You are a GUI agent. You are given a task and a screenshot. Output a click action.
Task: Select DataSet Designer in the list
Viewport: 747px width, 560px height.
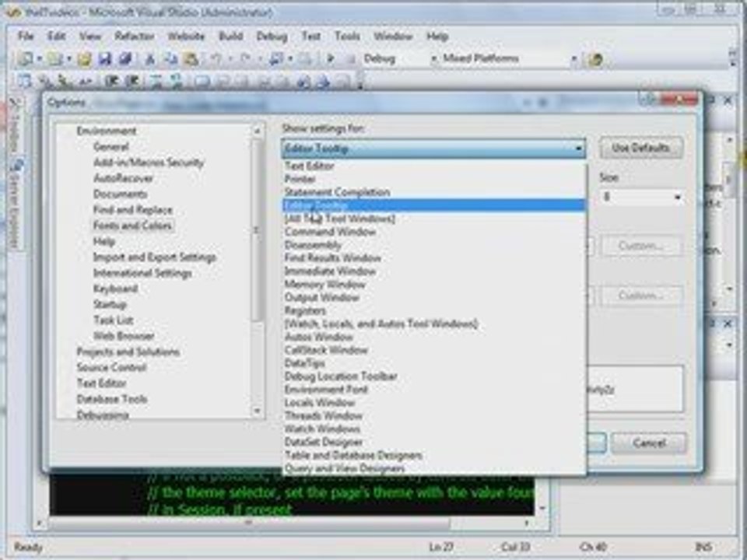click(x=433, y=442)
